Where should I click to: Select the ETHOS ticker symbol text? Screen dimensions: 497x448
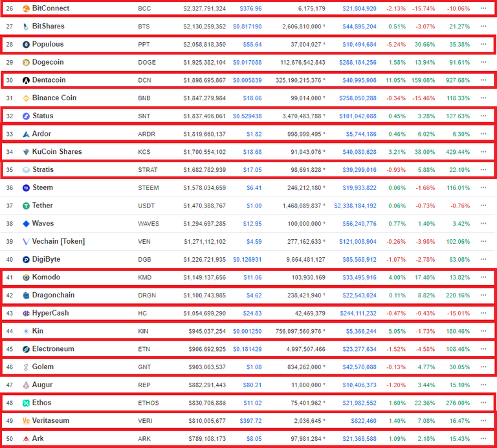click(x=148, y=403)
